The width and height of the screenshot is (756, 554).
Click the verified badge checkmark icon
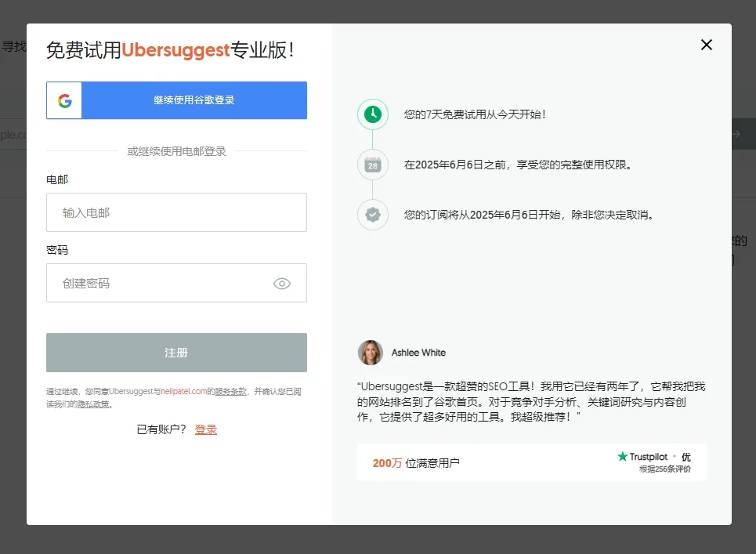coord(373,215)
